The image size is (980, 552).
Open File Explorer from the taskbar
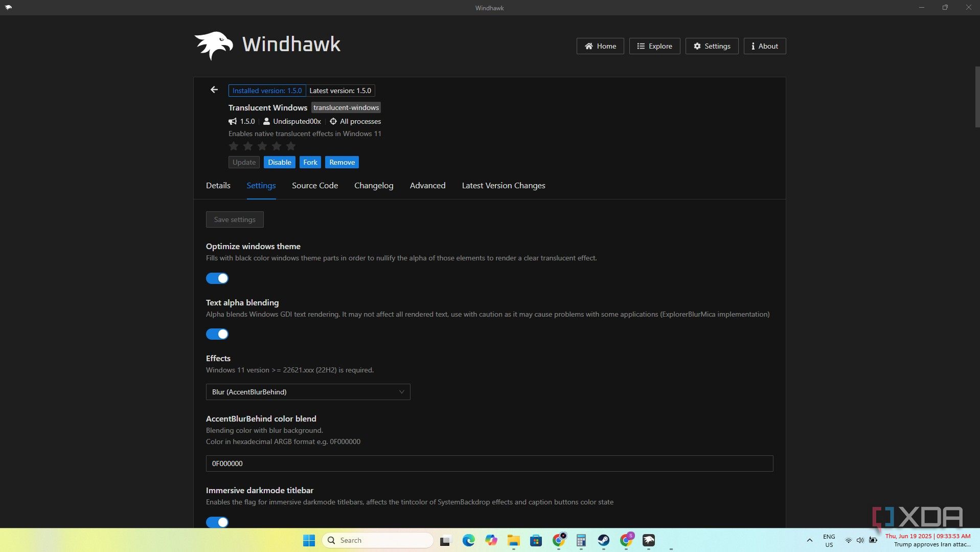[513, 540]
